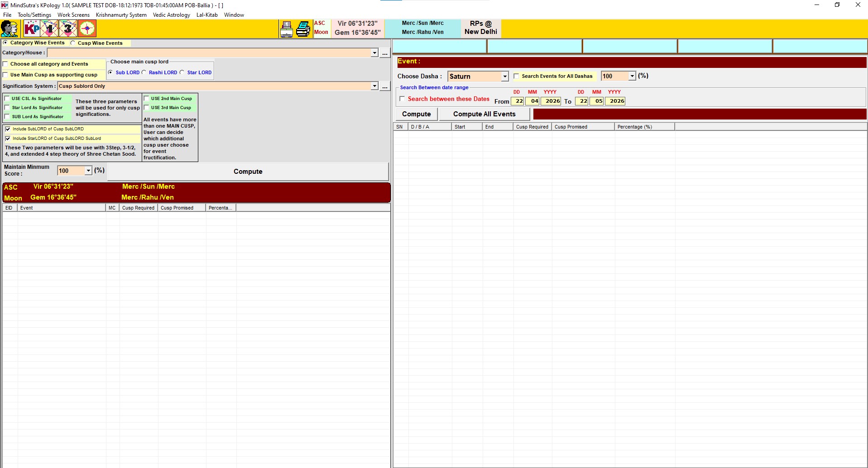Open the Signification System dropdown arrow

click(x=374, y=86)
